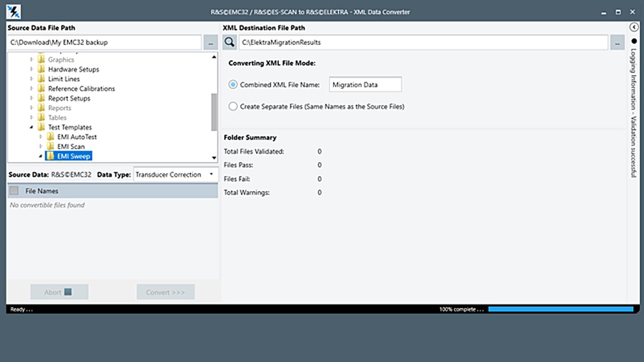The image size is (644, 362).
Task: Toggle the select-all File Names checkbox
Action: [14, 191]
